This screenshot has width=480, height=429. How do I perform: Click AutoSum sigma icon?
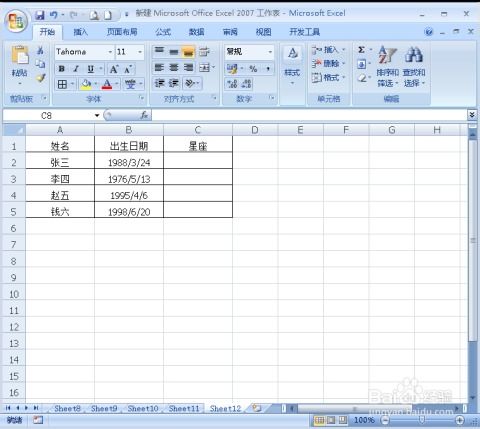(361, 50)
